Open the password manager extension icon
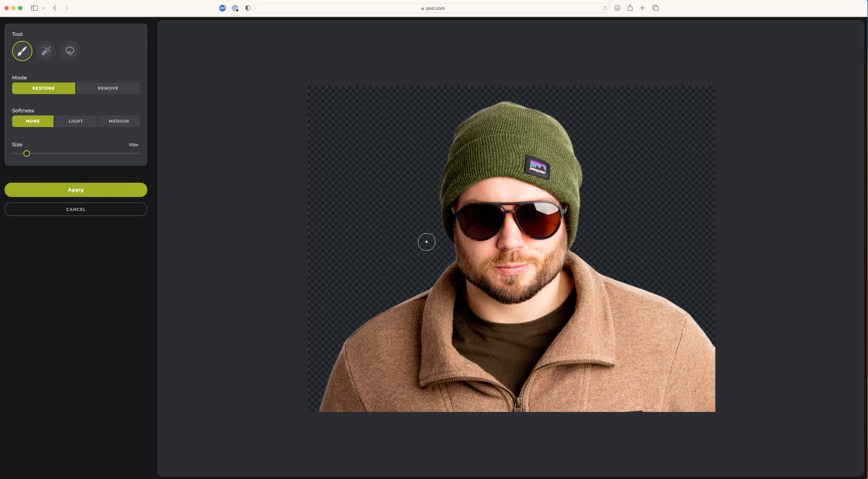Image resolution: width=868 pixels, height=479 pixels. [236, 8]
